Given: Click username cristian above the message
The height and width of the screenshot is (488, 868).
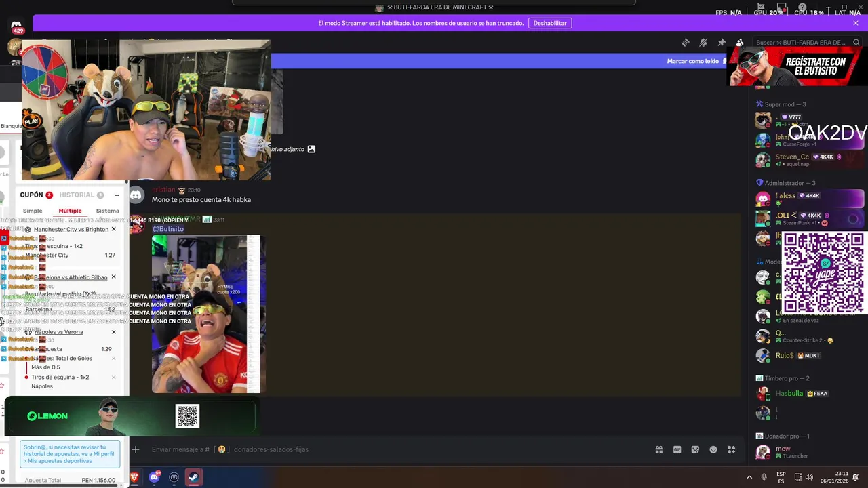Looking at the screenshot, I should point(163,190).
